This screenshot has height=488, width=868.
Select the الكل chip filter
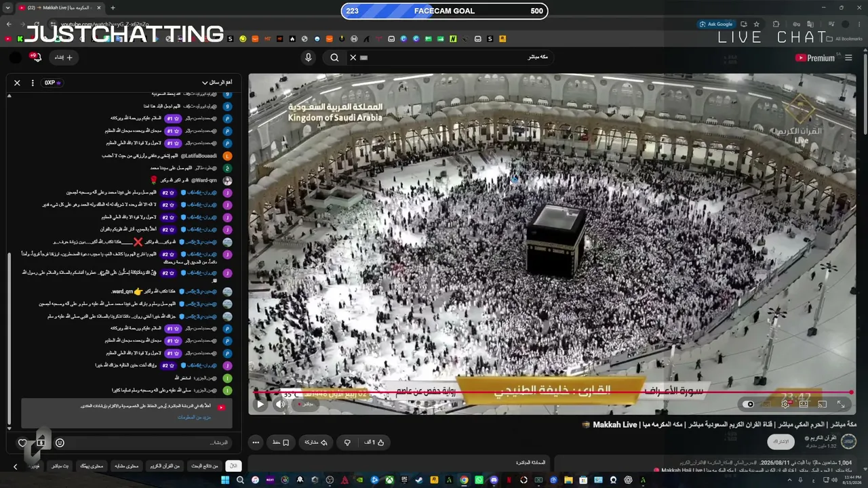pos(233,466)
